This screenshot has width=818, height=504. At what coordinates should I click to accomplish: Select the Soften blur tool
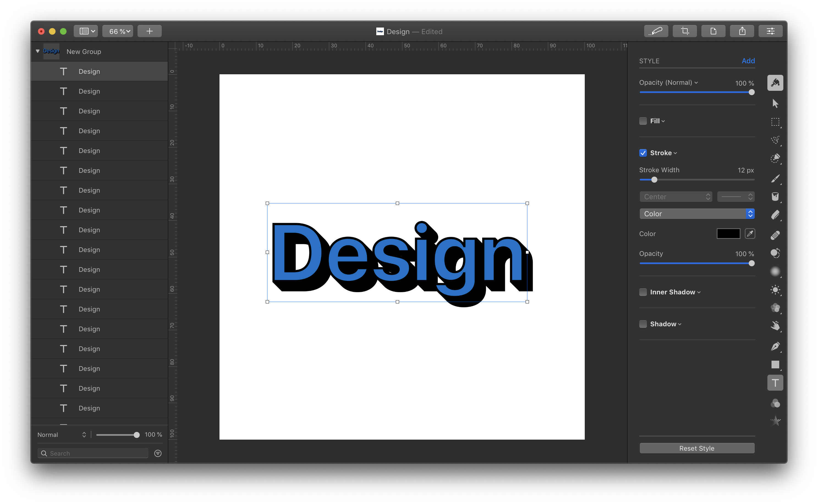[775, 272]
